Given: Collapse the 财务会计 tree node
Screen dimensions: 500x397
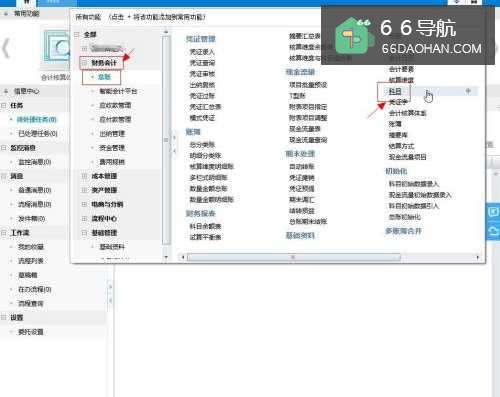Looking at the screenshot, I should 84,62.
